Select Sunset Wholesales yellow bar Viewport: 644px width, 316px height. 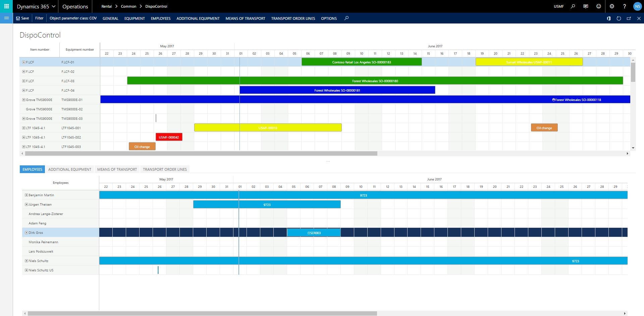coord(529,62)
